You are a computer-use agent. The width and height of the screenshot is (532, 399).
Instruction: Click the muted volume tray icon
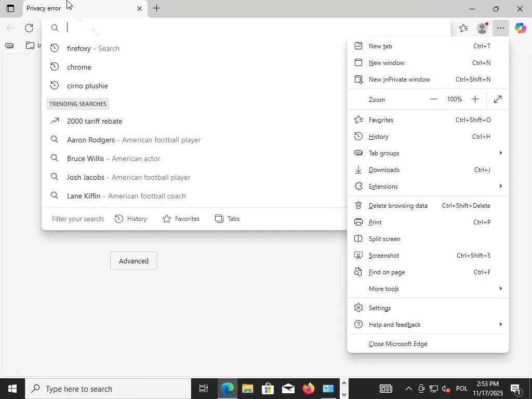pyautogui.click(x=446, y=389)
